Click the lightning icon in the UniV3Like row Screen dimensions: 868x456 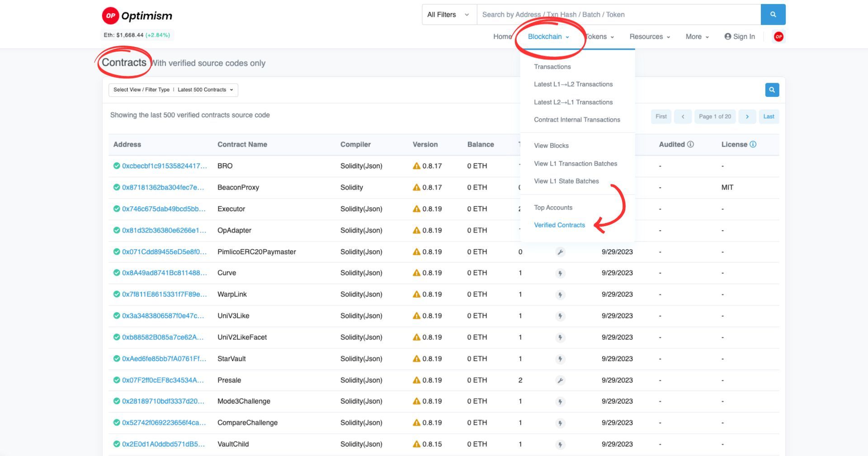tap(560, 316)
